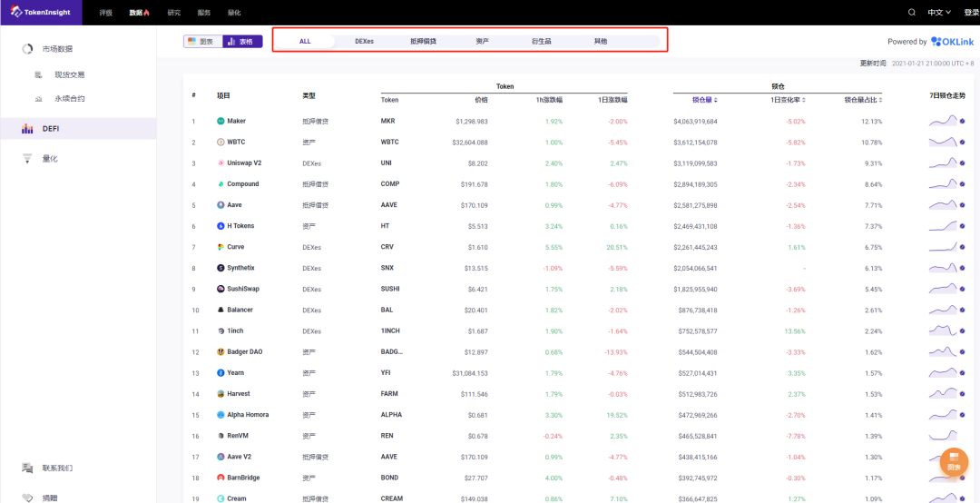Click the Alpha Homora project name
Image resolution: width=980 pixels, height=503 pixels.
[x=248, y=415]
